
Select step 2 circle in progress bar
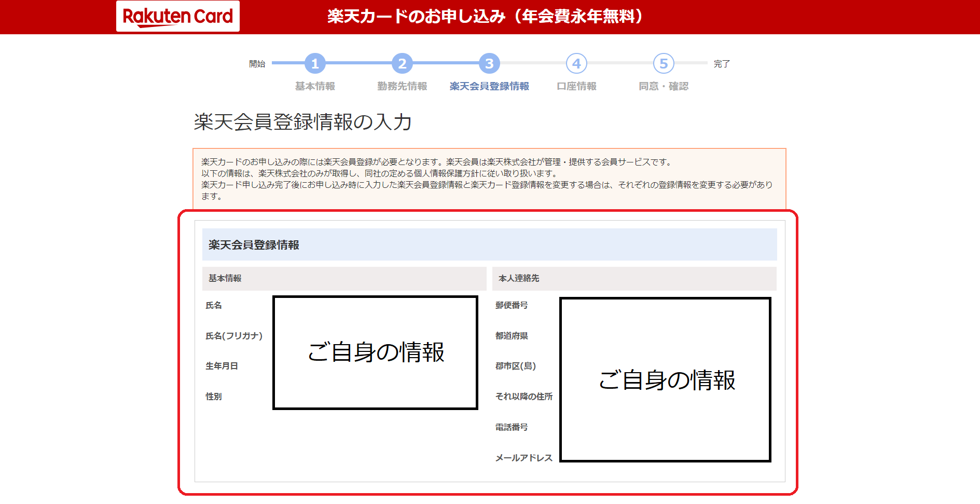pyautogui.click(x=402, y=63)
